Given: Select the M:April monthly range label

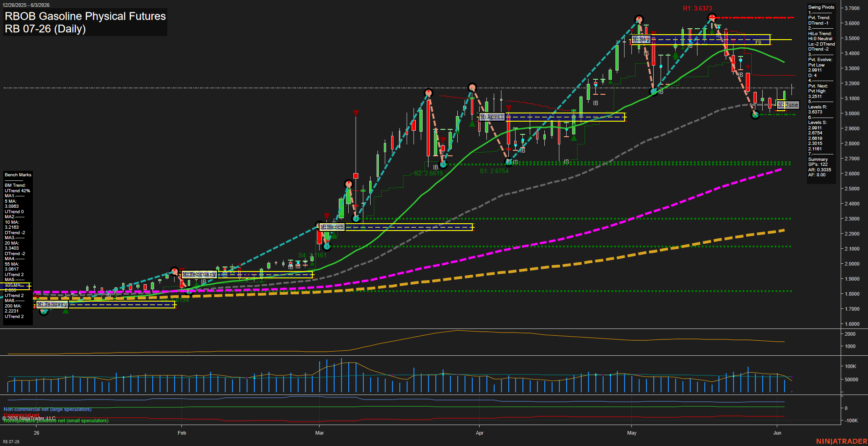Looking at the screenshot, I should click(x=492, y=117).
